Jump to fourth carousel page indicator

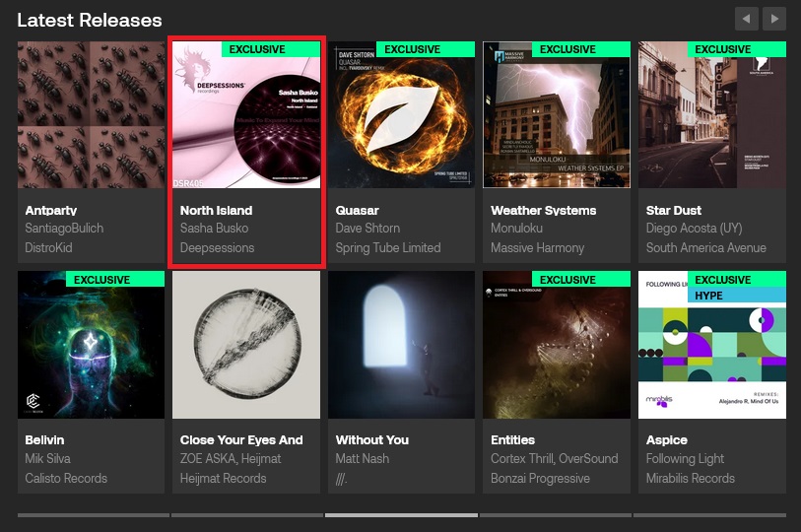[556, 515]
